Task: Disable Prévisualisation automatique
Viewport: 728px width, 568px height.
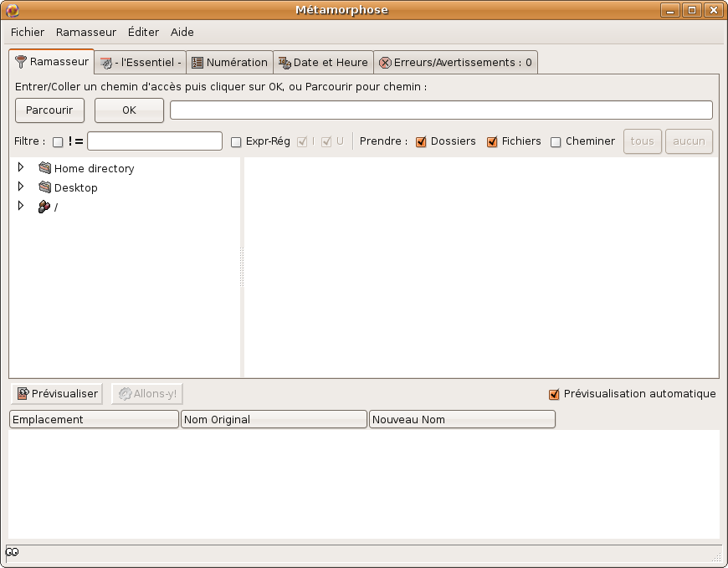Action: [553, 395]
